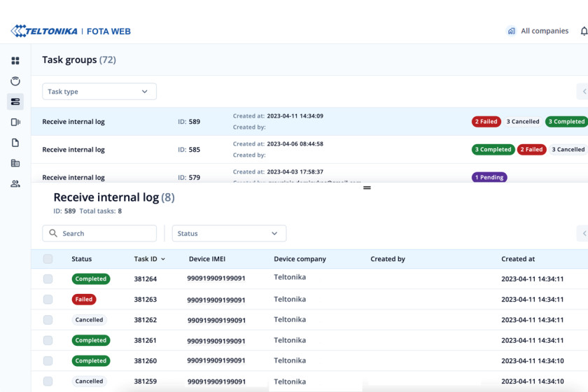Click the Teltonika FOTA WEB logo
This screenshot has width=588, height=392.
(x=71, y=31)
